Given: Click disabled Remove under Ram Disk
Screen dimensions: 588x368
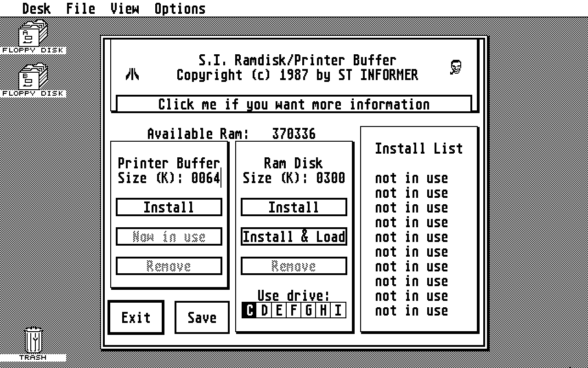Looking at the screenshot, I should click(x=294, y=266).
